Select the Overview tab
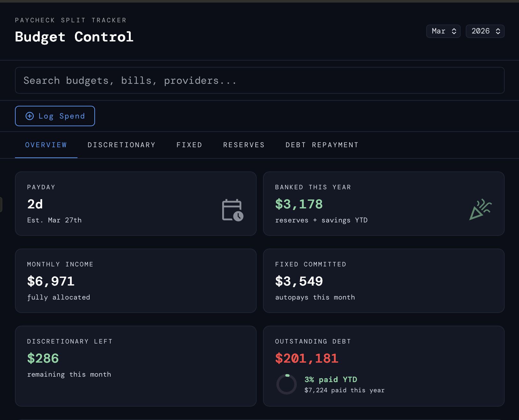519x420 pixels. click(46, 145)
